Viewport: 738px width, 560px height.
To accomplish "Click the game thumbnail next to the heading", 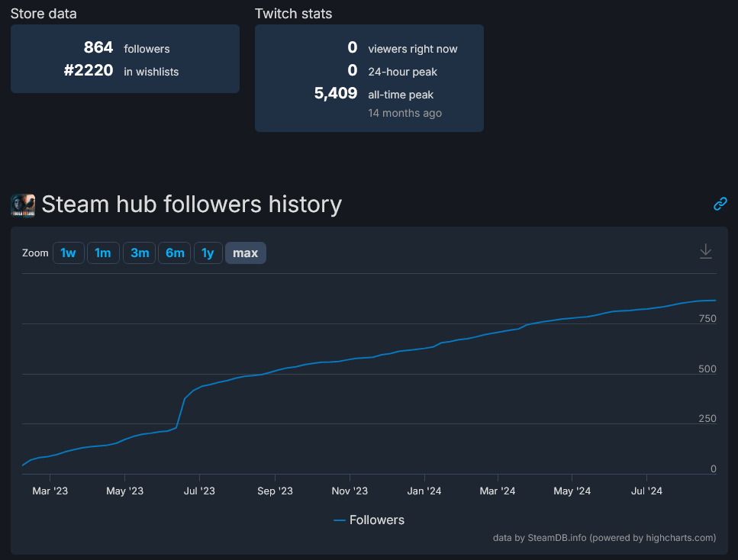I will point(23,204).
